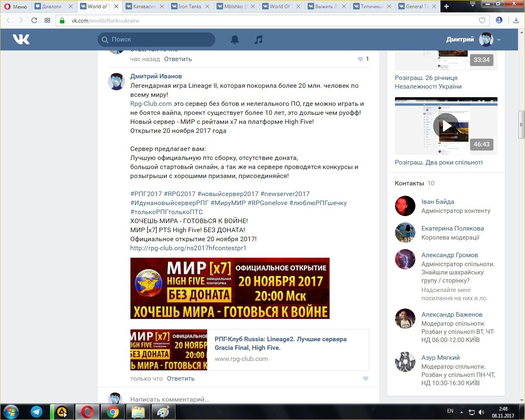Viewport: 525px width, 420px height.
Task: Click Ответить under только что comment
Action: pyautogui.click(x=181, y=379)
